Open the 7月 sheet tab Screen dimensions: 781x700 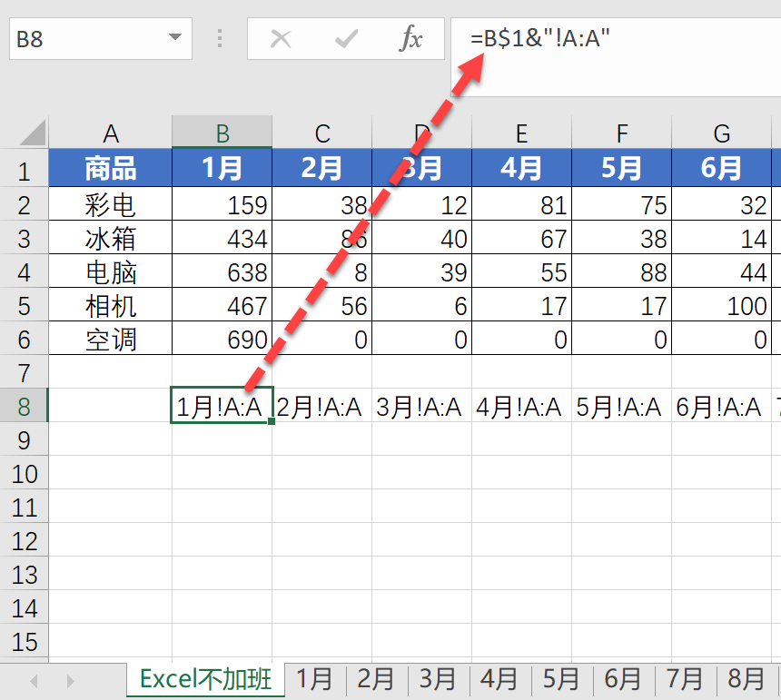pos(685,680)
